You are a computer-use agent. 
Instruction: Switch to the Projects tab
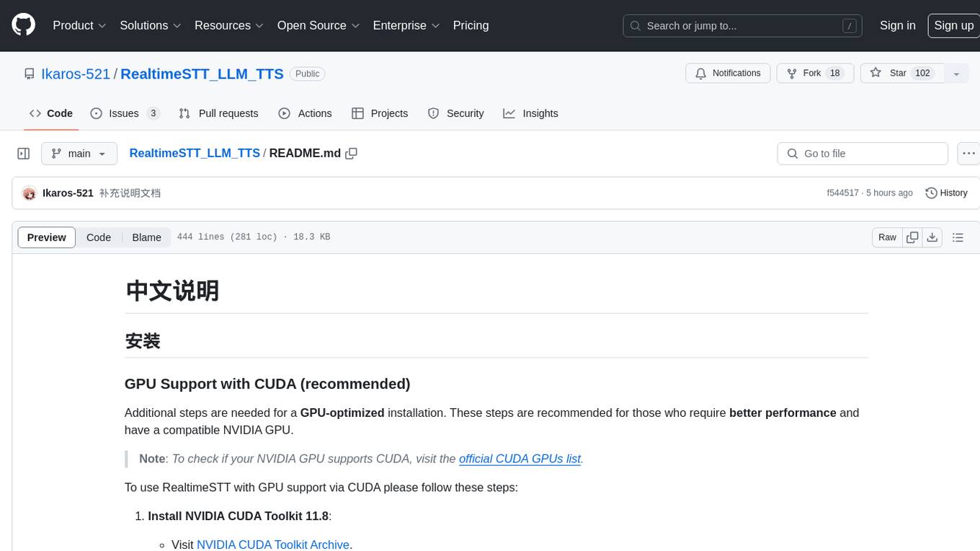click(380, 113)
